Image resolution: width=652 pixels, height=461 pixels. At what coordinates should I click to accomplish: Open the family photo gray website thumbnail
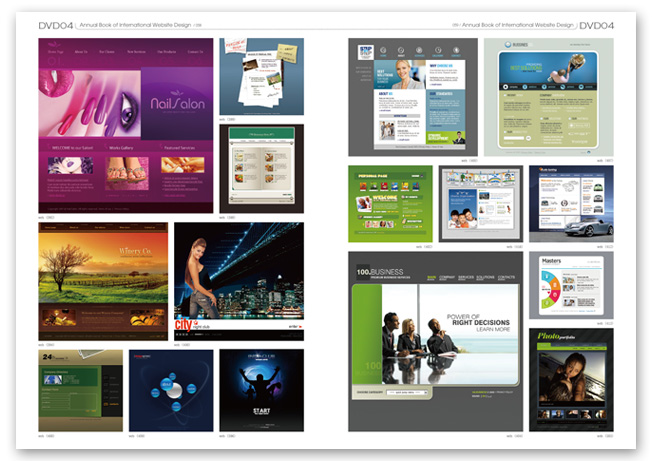click(x=481, y=204)
